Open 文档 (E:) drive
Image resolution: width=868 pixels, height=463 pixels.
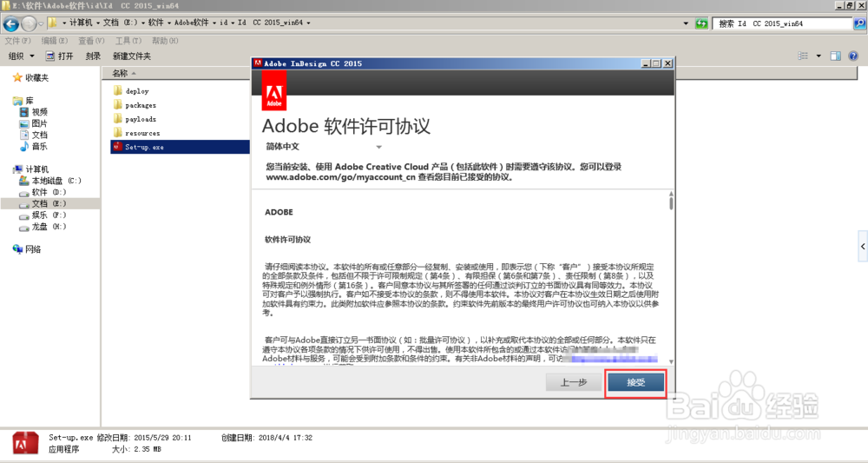(43, 204)
